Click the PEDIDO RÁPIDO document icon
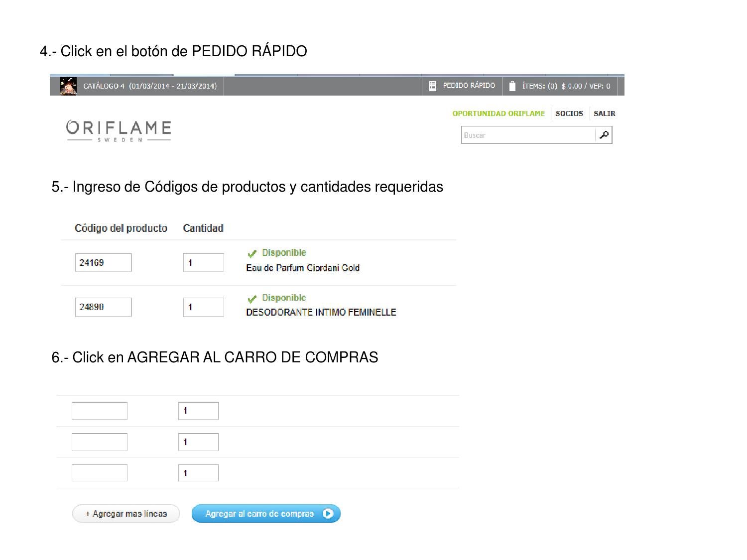The height and width of the screenshot is (560, 747). coord(432,86)
